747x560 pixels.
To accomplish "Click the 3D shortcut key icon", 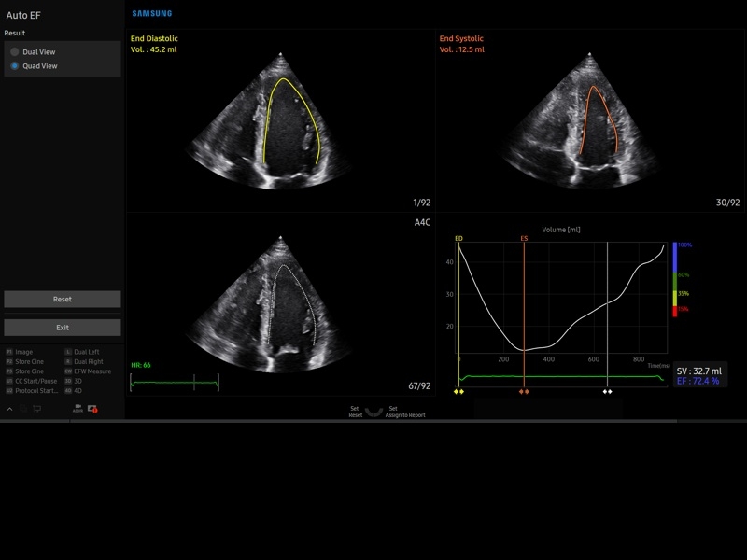I will [68, 381].
